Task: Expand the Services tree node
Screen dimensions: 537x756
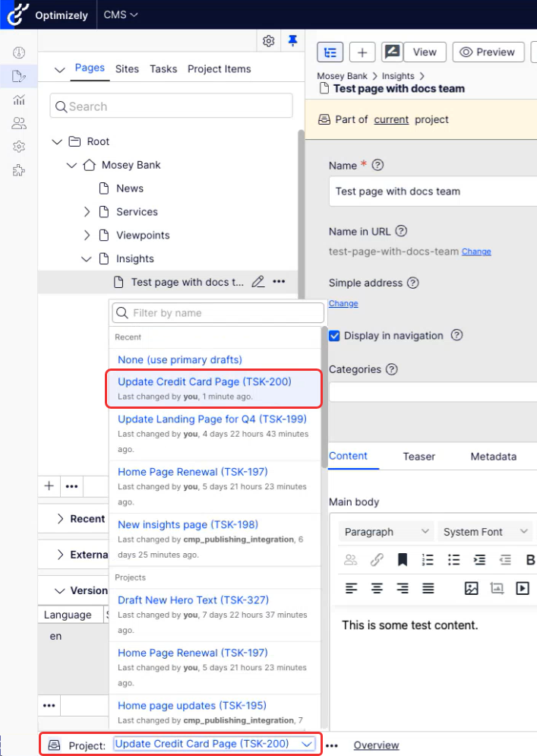Action: (x=87, y=212)
